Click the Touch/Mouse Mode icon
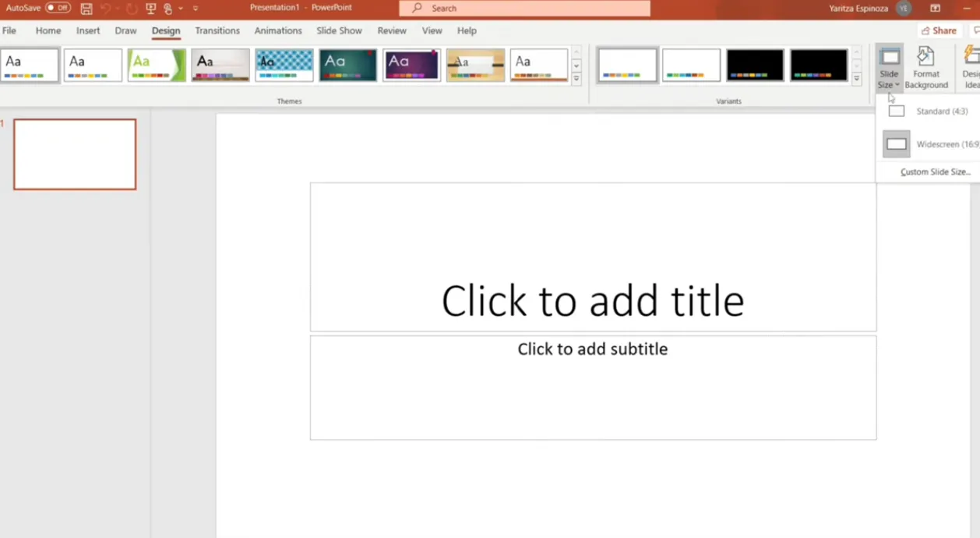This screenshot has height=538, width=980. 168,9
